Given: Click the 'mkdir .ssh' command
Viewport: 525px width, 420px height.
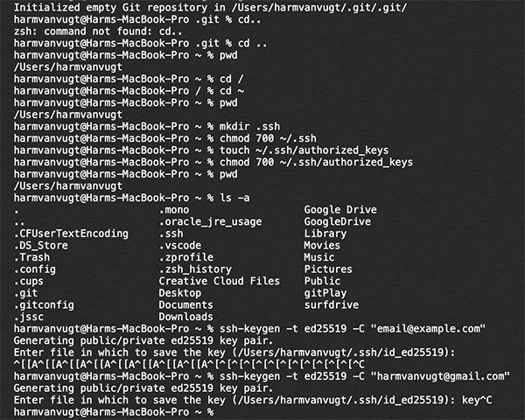Looking at the screenshot, I should (249, 127).
